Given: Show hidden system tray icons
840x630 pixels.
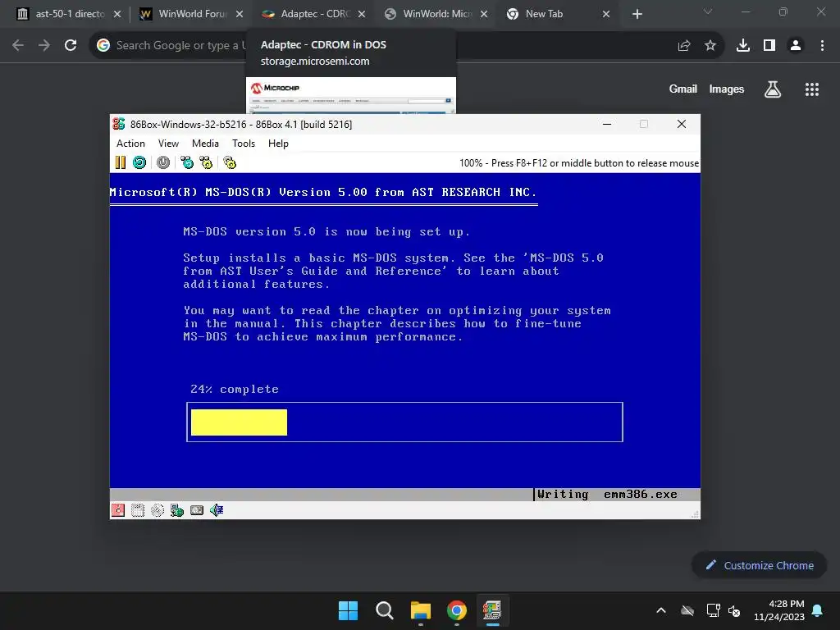Looking at the screenshot, I should [661, 610].
